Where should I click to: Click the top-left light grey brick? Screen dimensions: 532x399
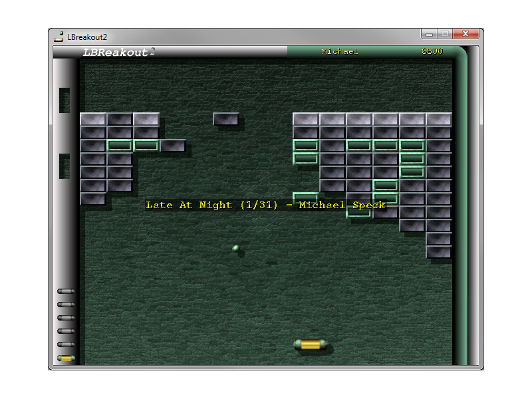(93, 119)
